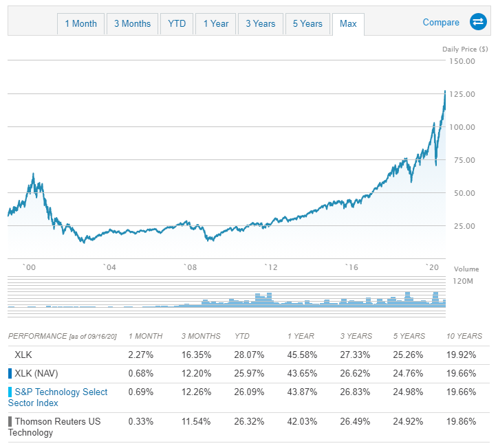Screen dimensions: 498x448
Task: Click the XLK (NAV) blue color swatch
Action: pyautogui.click(x=10, y=373)
